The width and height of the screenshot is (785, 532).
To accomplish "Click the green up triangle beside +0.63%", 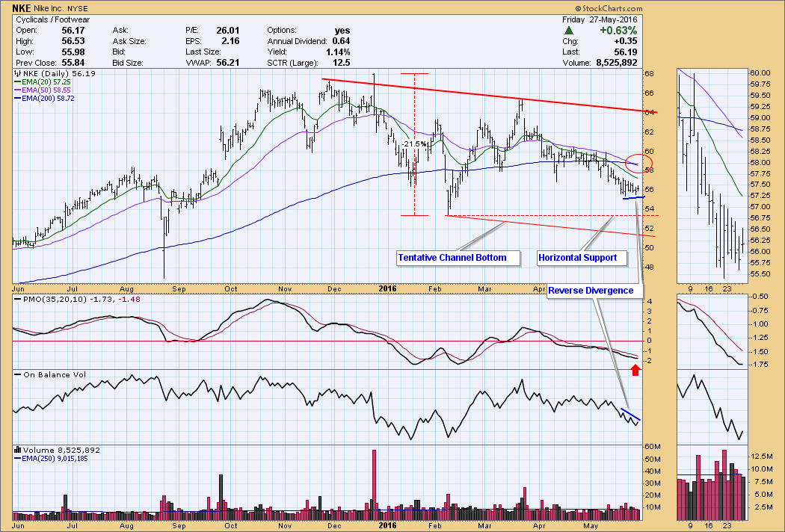I will point(569,31).
